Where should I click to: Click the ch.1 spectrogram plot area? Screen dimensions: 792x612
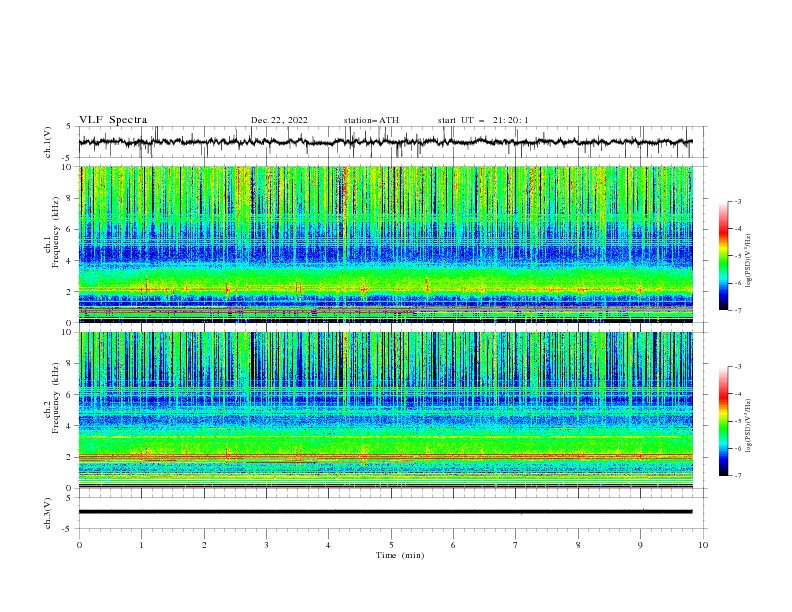click(x=386, y=244)
